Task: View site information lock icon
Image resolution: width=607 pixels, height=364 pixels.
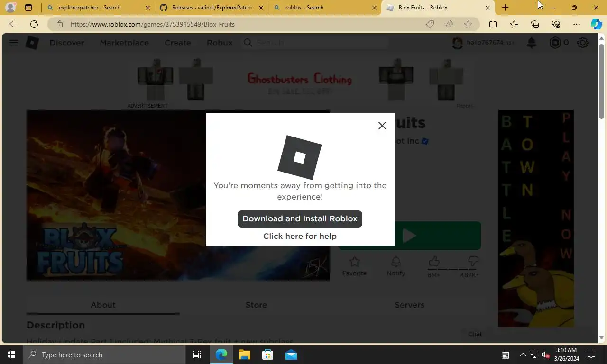Action: point(59,24)
